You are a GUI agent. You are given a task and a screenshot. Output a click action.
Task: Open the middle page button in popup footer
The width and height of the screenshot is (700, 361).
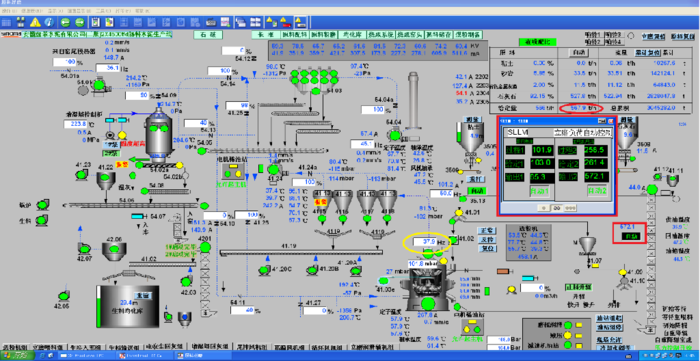tap(557, 208)
